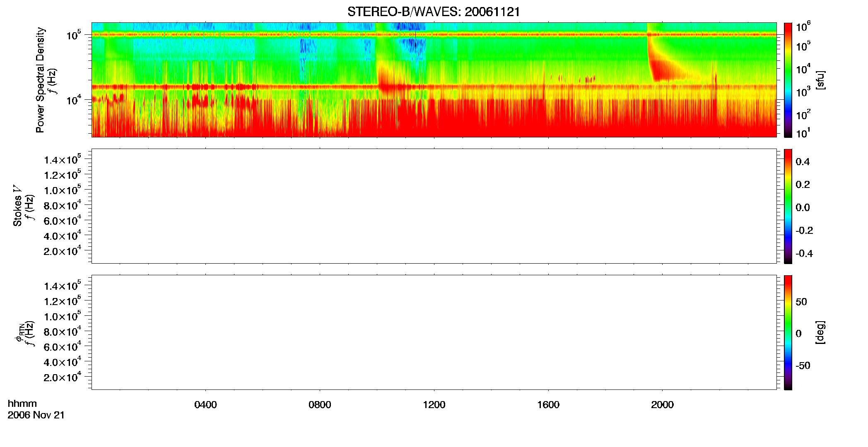Click the power spectral density color bar

tap(788, 80)
